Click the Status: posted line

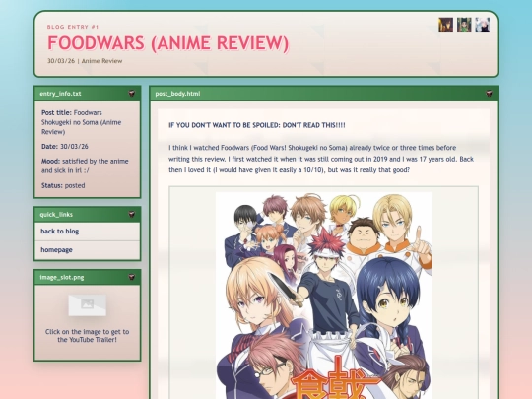(63, 185)
